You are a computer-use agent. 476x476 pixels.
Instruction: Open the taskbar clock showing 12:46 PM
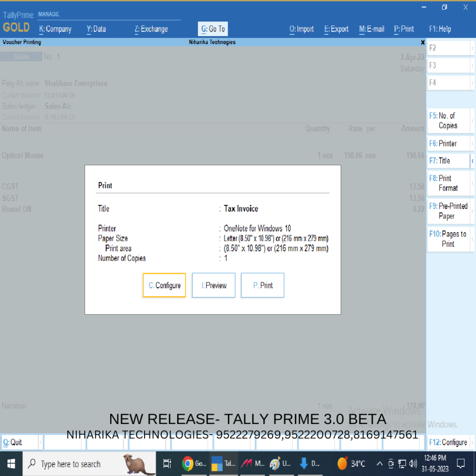(435, 463)
